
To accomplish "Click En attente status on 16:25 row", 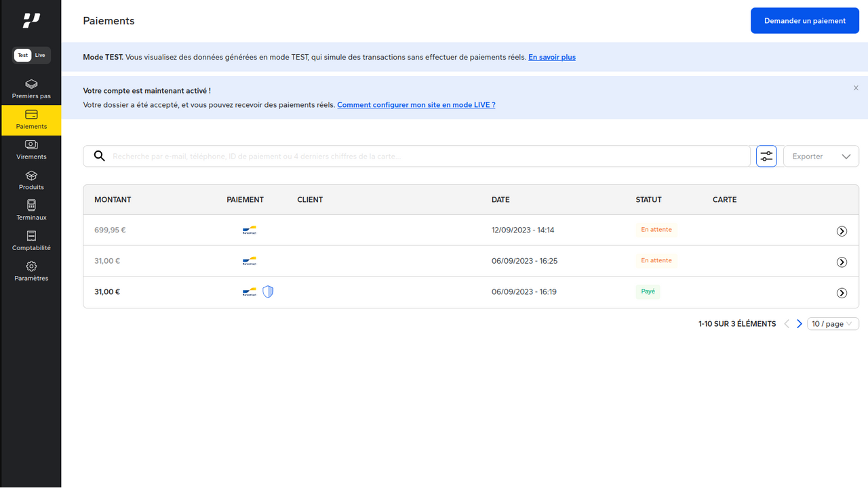I will (656, 260).
